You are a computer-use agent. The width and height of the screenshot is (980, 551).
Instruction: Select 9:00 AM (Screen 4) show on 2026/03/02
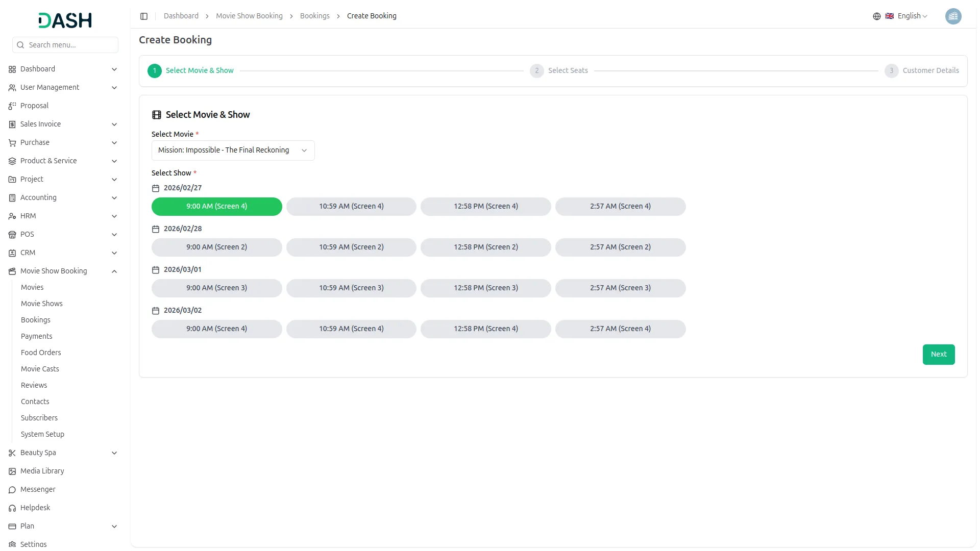(x=216, y=329)
